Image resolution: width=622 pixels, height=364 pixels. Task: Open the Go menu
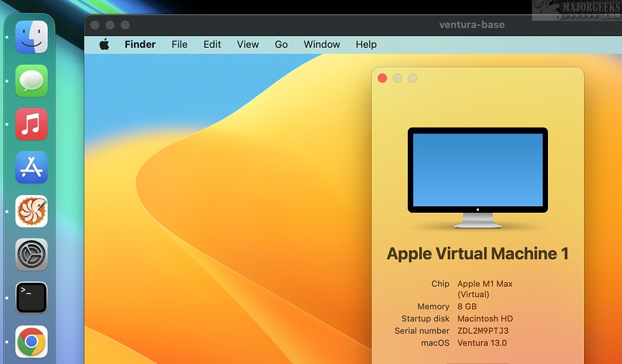[x=281, y=45]
